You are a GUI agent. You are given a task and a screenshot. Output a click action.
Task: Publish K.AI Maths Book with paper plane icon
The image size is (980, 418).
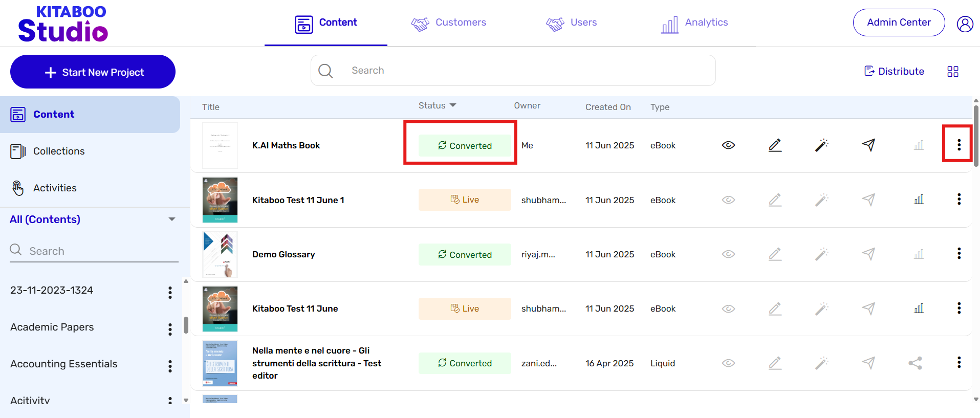(868, 145)
